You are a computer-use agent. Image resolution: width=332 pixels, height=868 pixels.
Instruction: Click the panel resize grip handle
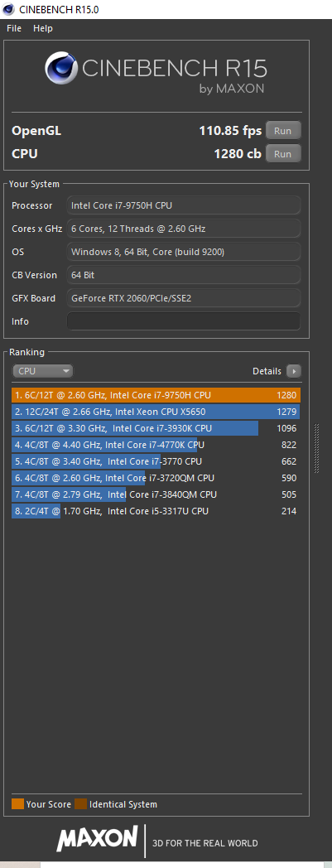(x=316, y=448)
